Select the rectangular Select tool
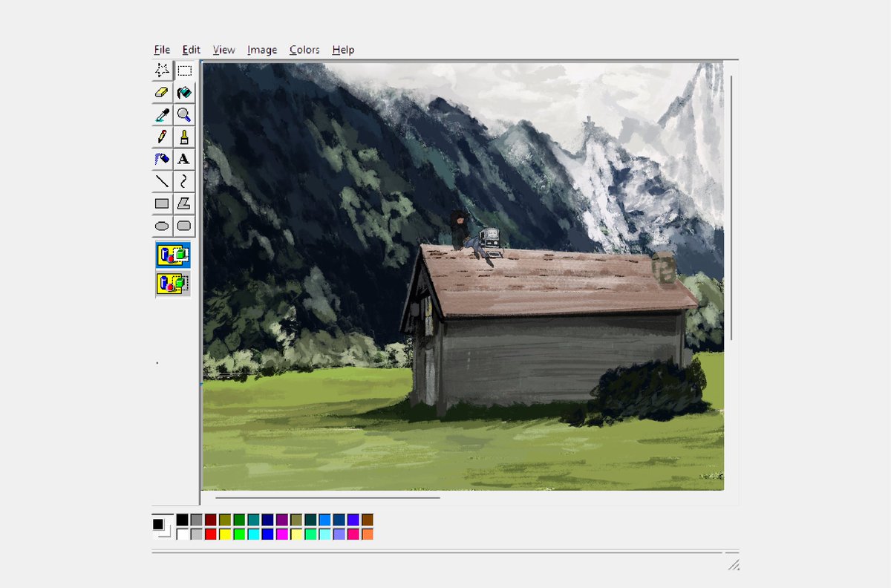Viewport: 891px width, 588px height. [184, 71]
